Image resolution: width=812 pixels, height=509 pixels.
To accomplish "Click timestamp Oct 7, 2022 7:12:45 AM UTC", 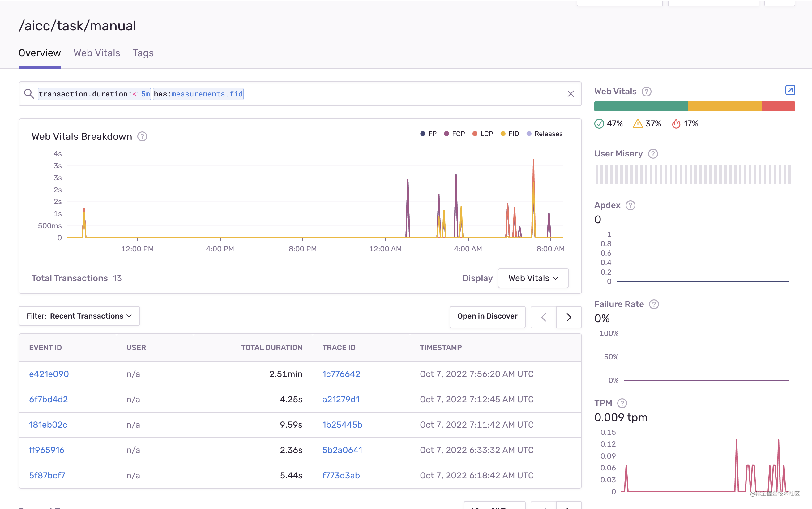I will pos(477,400).
